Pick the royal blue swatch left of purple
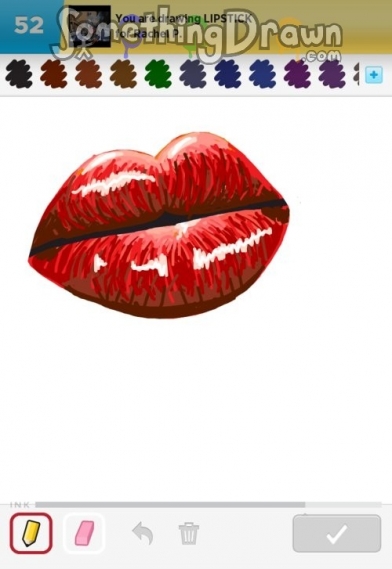This screenshot has width=392, height=569. [x=262, y=74]
